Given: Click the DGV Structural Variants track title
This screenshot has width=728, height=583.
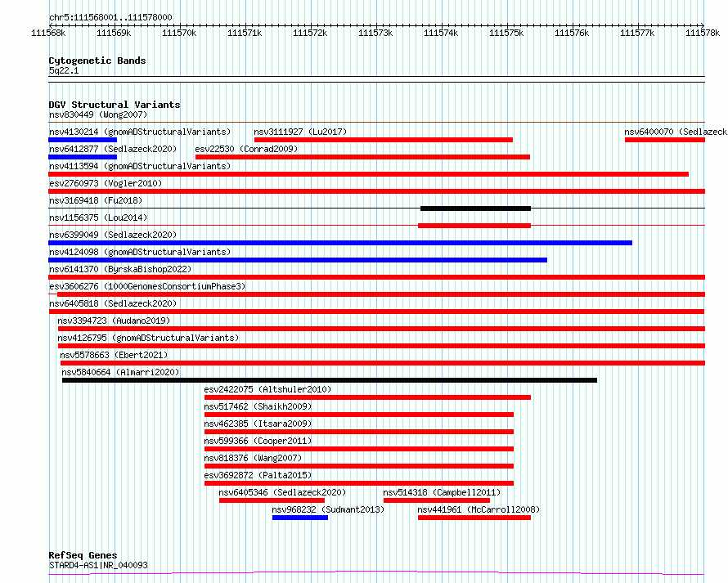Looking at the screenshot, I should pos(115,105).
